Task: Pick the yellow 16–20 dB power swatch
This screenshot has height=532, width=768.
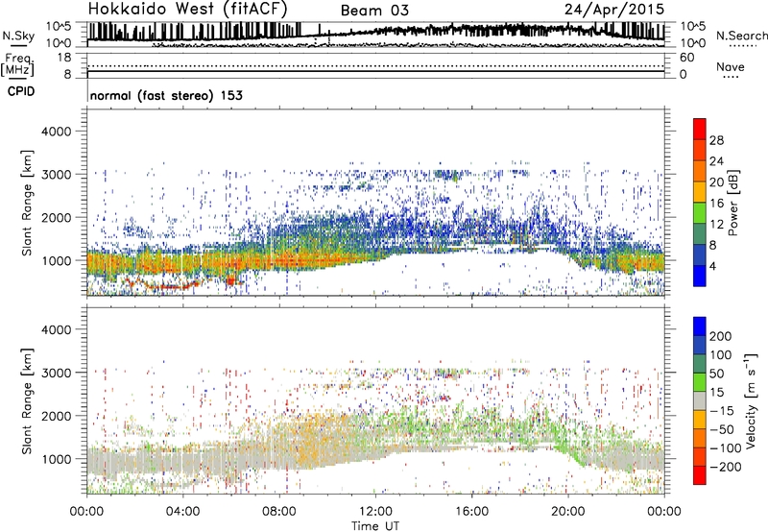Action: 700,192
